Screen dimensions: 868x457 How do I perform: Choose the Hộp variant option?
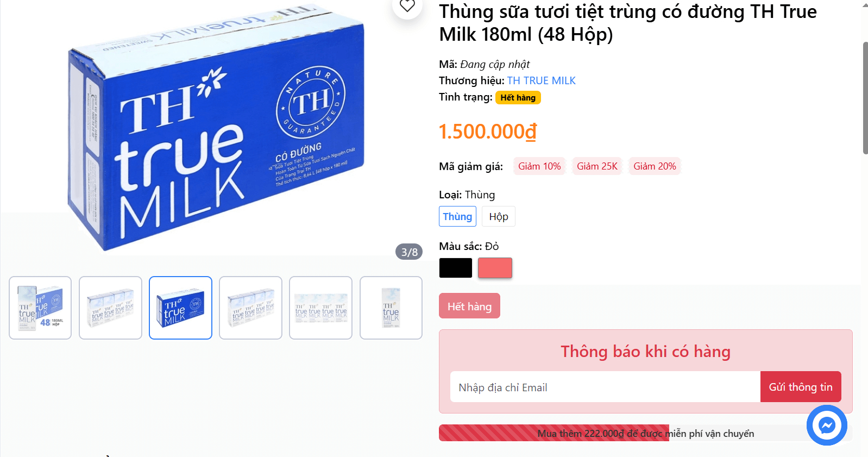(x=499, y=216)
